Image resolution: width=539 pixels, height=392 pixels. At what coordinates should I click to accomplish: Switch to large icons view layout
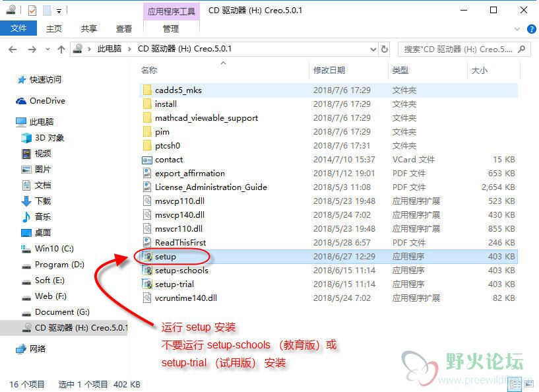click(529, 384)
